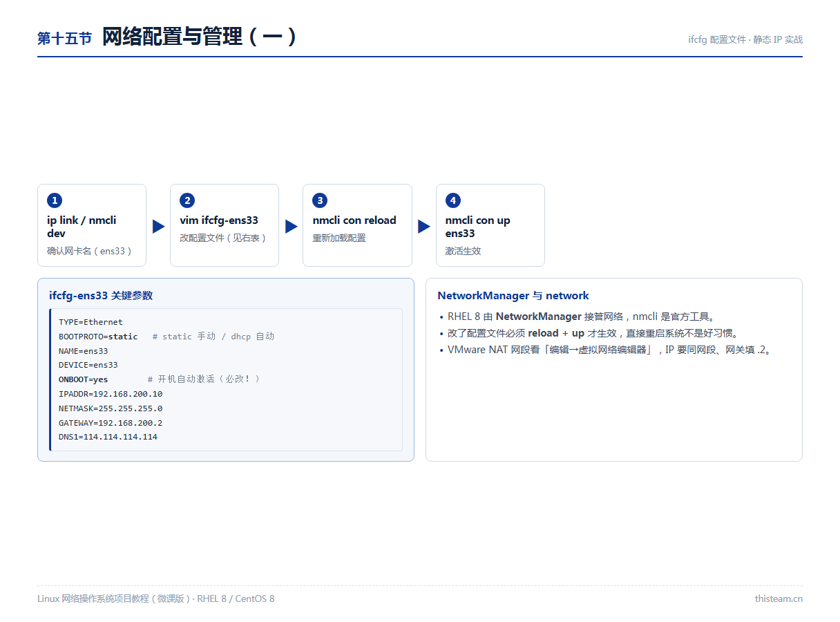Click the subtitle ifcfg 配置文件 · 静态 IP 实战
The image size is (840, 622).
pos(745,39)
